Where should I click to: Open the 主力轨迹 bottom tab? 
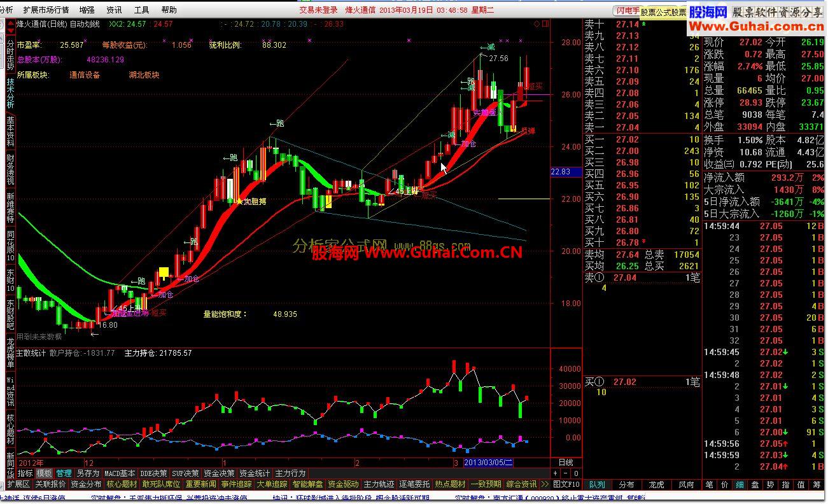click(x=379, y=484)
